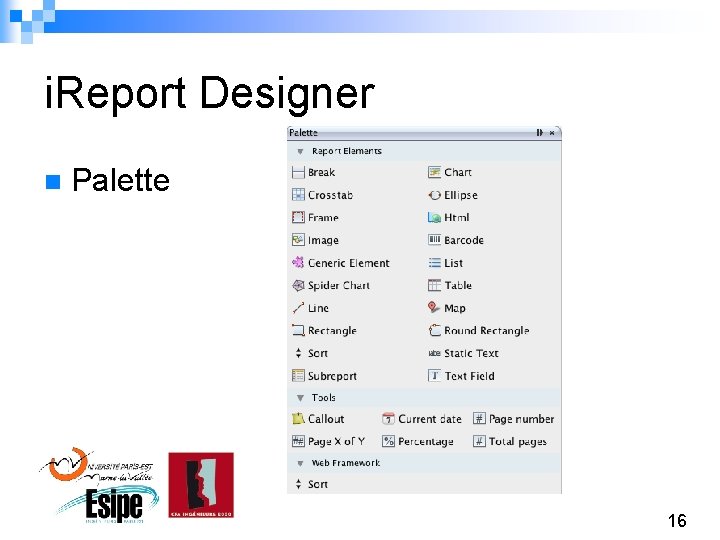Viewport: 720px width, 540px height.
Task: Minimize the Palette panel pin button
Action: [540, 133]
